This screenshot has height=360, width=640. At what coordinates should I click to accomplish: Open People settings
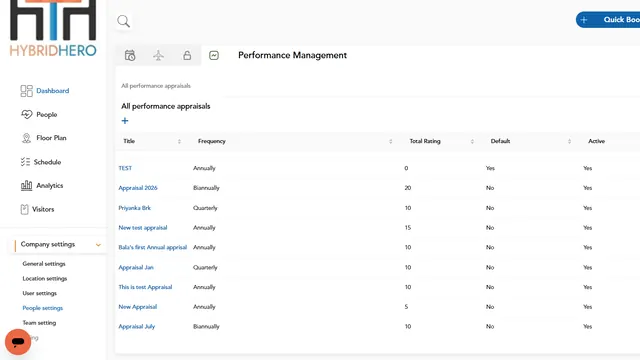tap(43, 308)
